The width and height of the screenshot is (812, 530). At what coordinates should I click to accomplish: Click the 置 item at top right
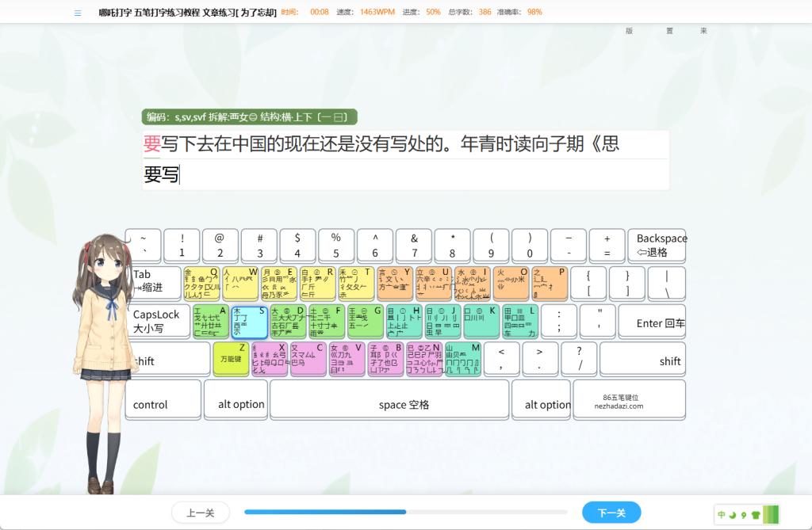[669, 31]
